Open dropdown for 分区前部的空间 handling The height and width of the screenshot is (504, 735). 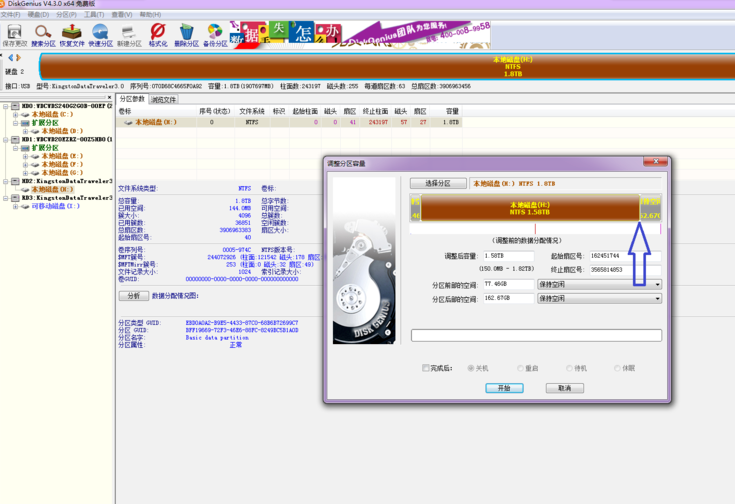657,285
